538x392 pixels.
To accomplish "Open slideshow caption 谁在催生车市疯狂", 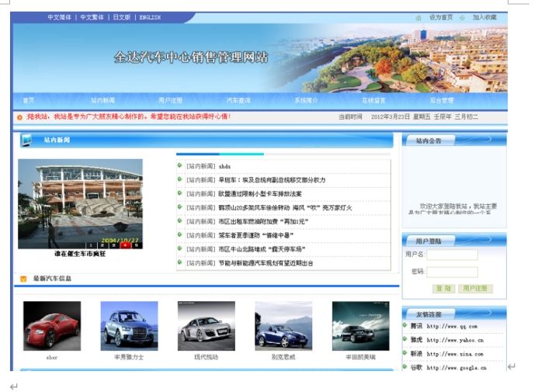I will [80, 254].
